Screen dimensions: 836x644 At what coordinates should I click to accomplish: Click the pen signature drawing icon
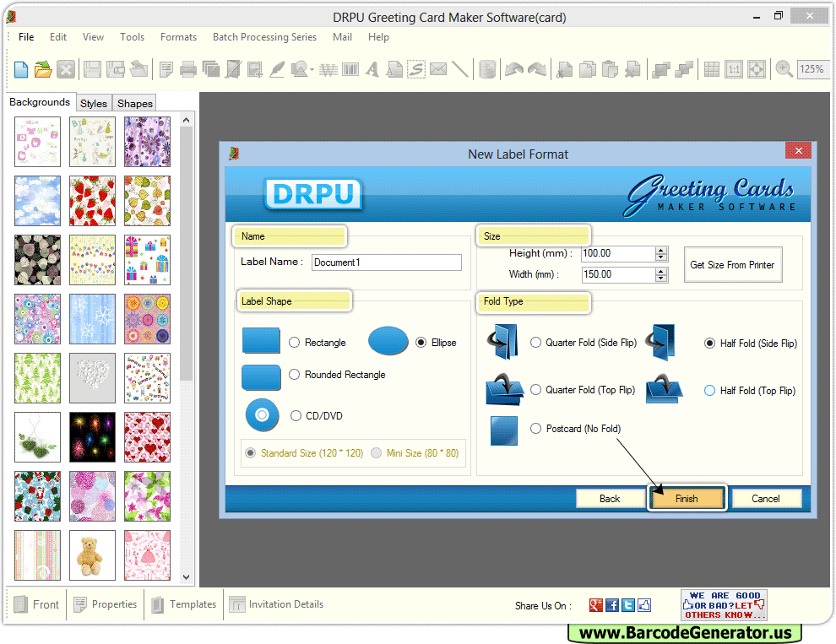pos(277,69)
